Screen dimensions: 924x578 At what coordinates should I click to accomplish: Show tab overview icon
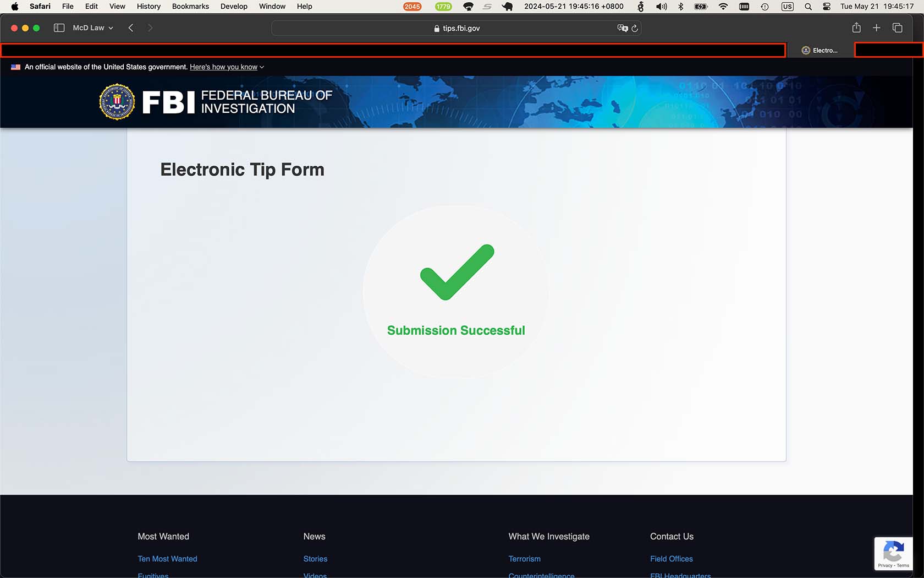pyautogui.click(x=897, y=28)
